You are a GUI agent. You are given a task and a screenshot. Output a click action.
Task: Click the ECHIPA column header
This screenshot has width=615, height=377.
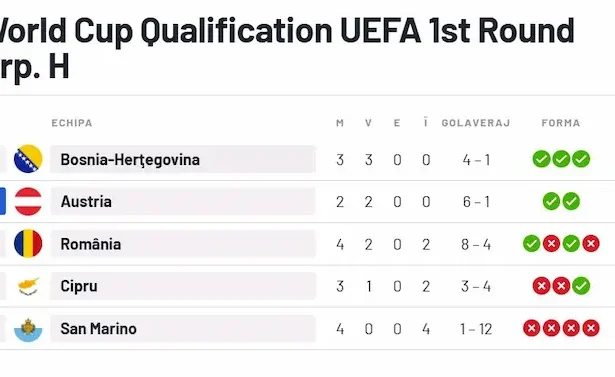pyautogui.click(x=72, y=123)
